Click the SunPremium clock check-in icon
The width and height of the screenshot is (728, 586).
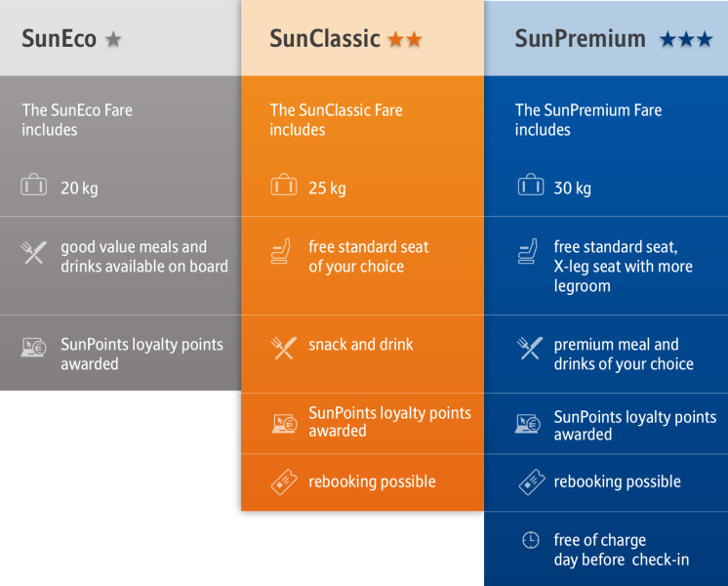[531, 540]
